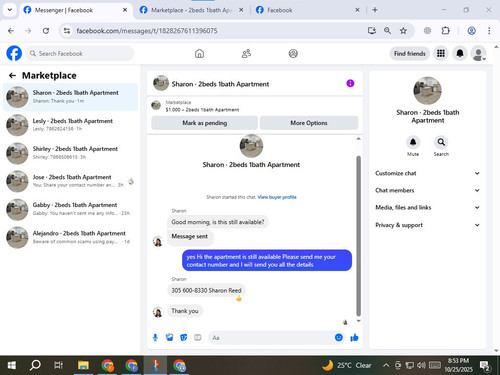Image resolution: width=500 pixels, height=375 pixels.
Task: Click the Facebook logo home icon
Action: click(14, 53)
